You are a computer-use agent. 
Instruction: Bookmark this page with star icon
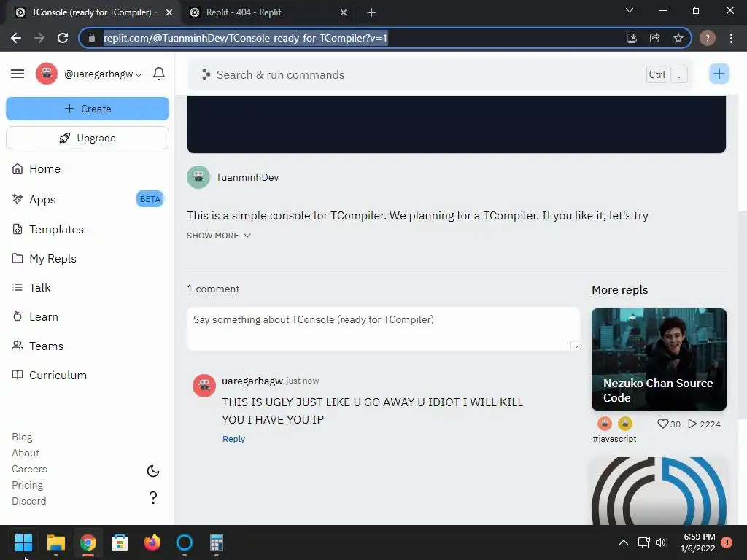(678, 38)
